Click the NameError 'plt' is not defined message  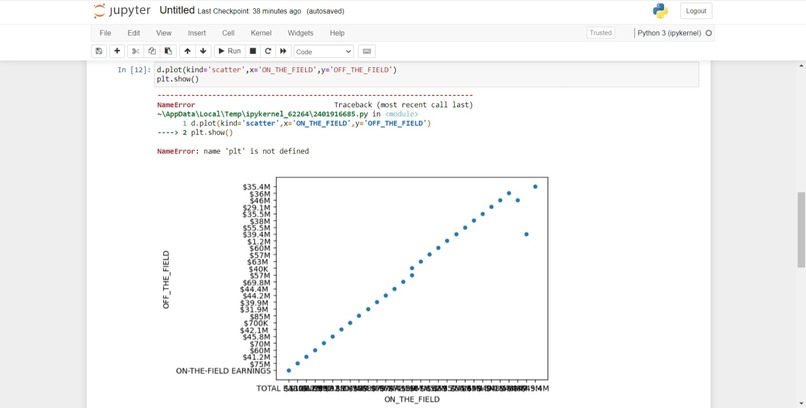click(x=233, y=151)
